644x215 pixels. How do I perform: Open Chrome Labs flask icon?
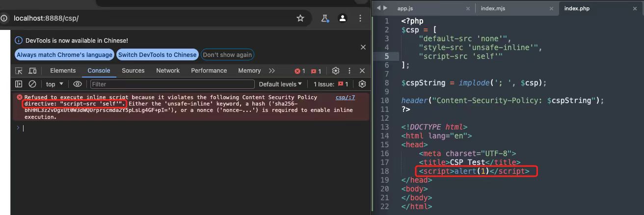(324, 18)
